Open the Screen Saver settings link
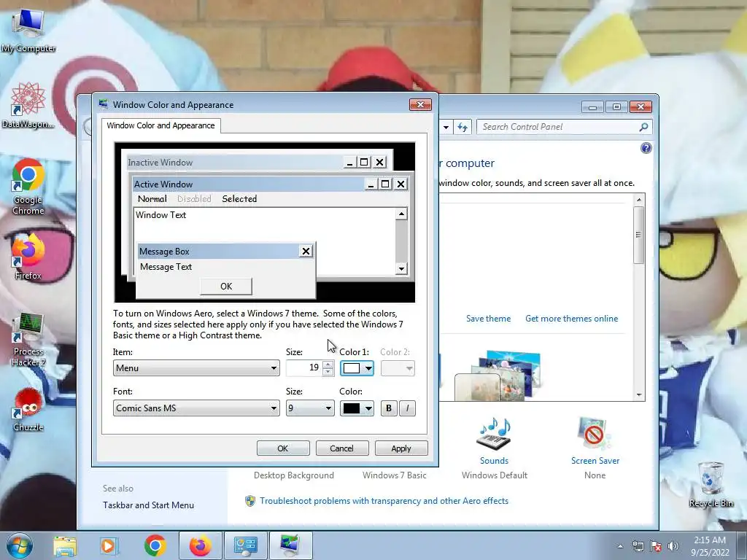The image size is (747, 560). coord(595,461)
